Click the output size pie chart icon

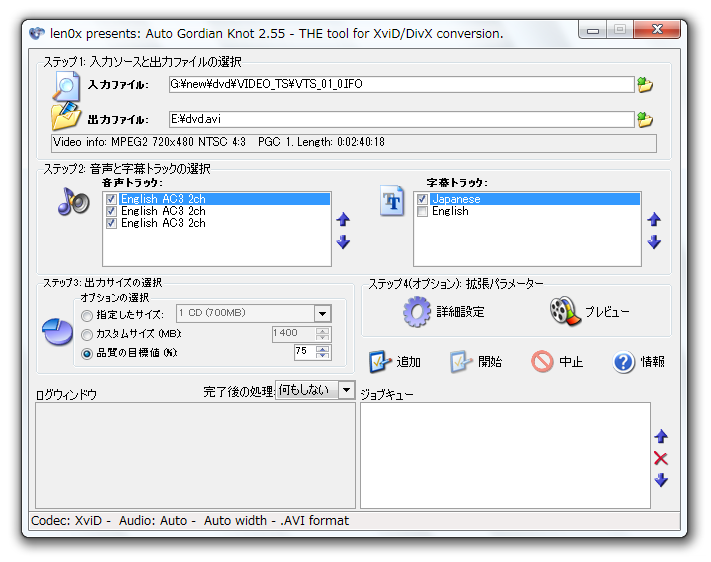[x=58, y=331]
